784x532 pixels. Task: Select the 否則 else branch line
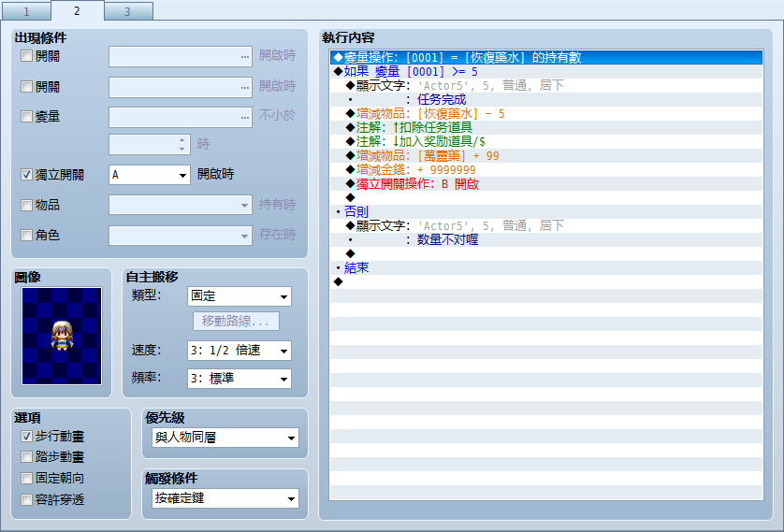tap(546, 211)
